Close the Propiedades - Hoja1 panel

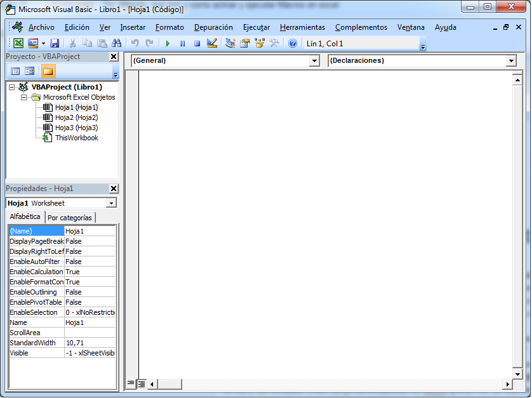(114, 189)
